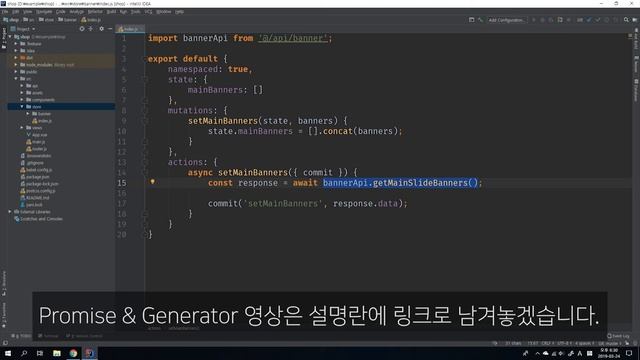Open the Refactor menu
This screenshot has height=360, width=640.
[95, 12]
